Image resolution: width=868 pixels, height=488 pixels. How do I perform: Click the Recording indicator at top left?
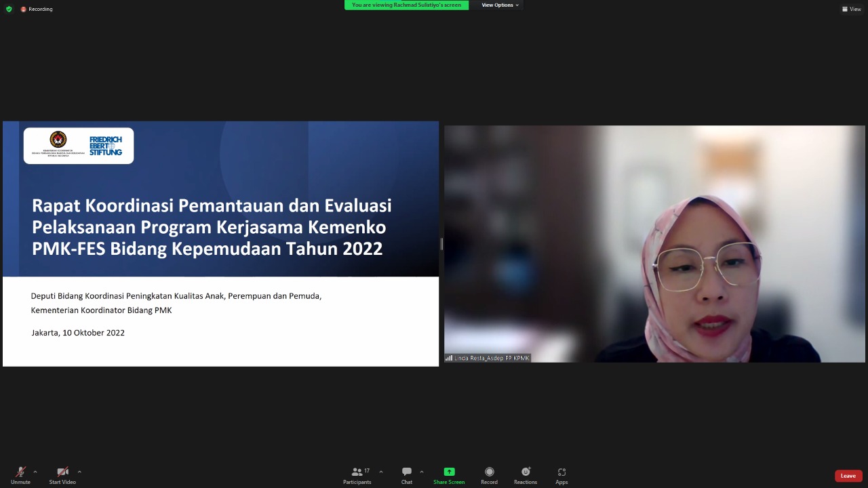click(x=37, y=9)
